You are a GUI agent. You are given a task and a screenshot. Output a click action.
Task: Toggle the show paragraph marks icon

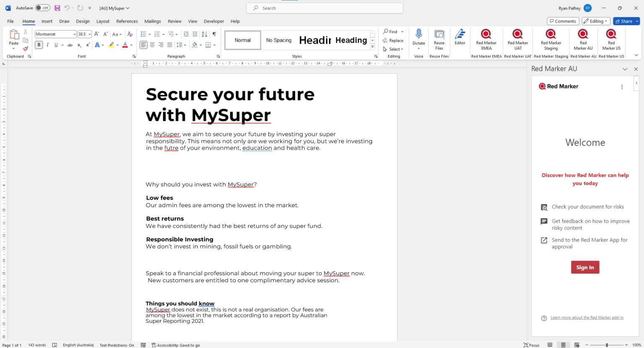(214, 34)
